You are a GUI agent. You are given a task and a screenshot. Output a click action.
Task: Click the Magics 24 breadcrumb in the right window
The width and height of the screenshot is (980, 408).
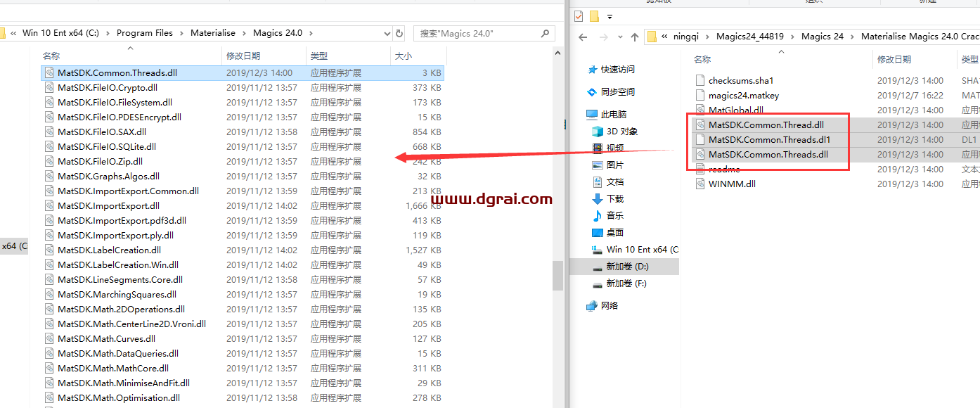(823, 37)
